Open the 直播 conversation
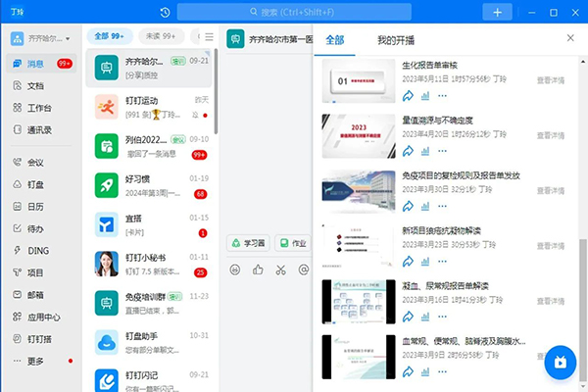The width and height of the screenshot is (588, 392). (149, 225)
